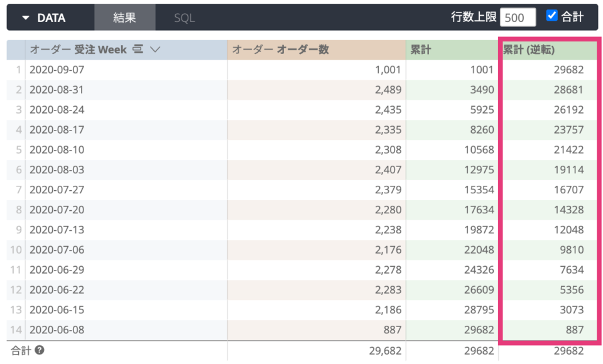603x364 pixels.
Task: Click order count value 2,280
Action: click(x=388, y=210)
